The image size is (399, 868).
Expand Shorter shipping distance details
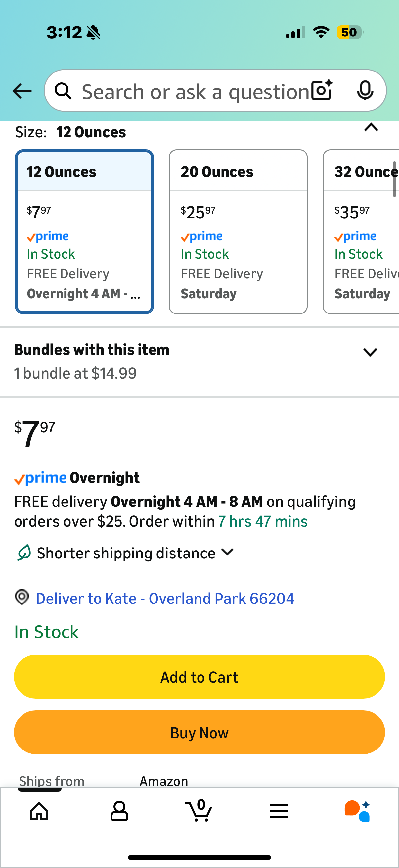pos(228,552)
